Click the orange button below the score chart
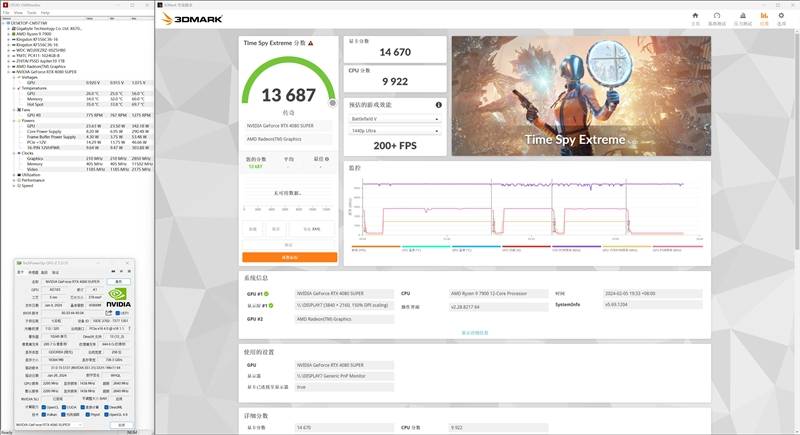 (x=289, y=258)
